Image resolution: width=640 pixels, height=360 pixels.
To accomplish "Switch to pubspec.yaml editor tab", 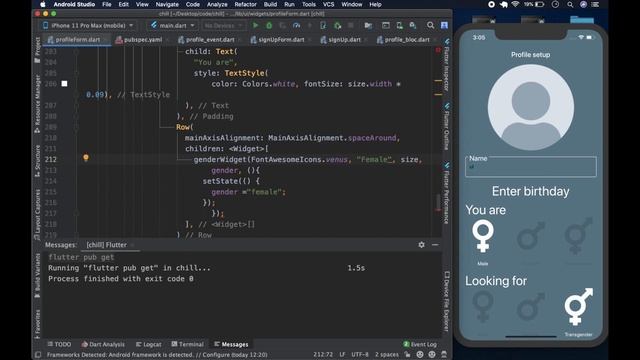I will 139,40.
